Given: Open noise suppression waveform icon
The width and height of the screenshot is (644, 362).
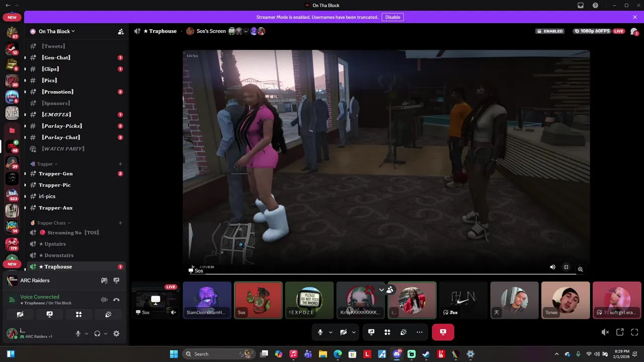Looking at the screenshot, I should (x=104, y=300).
